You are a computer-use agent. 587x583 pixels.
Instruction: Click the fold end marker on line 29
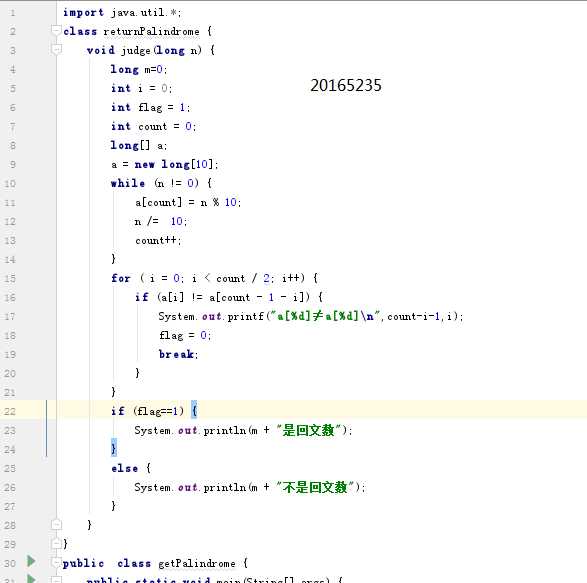pos(56,543)
